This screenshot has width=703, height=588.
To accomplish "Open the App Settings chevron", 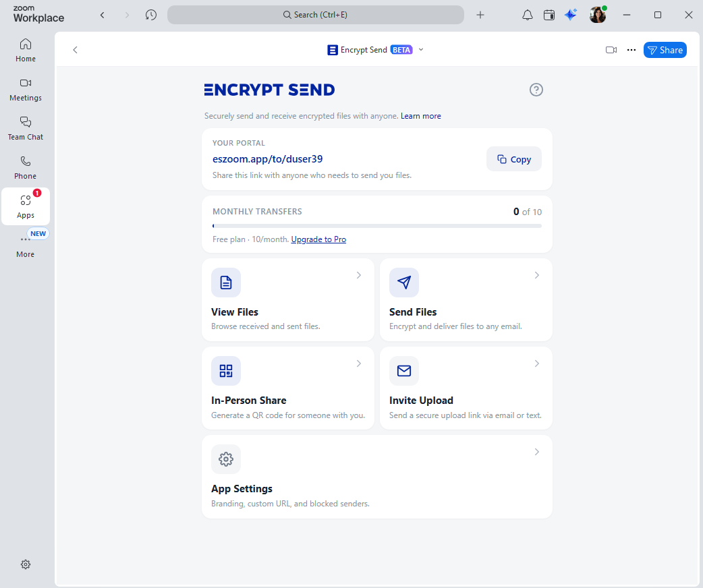I will [x=536, y=452].
